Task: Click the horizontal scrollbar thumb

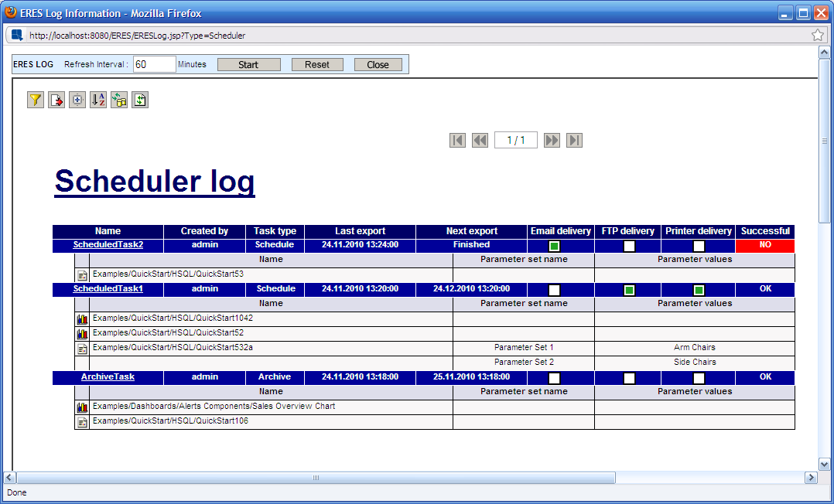Action: [316, 478]
